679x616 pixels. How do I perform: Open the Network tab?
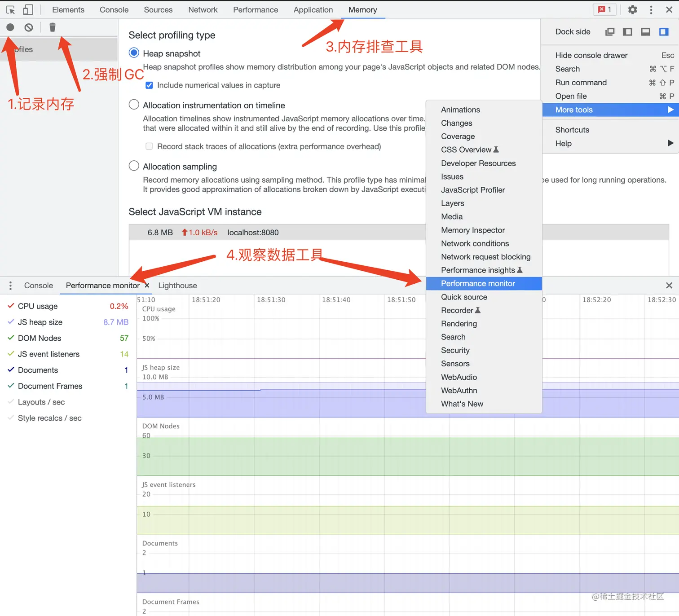coord(203,9)
